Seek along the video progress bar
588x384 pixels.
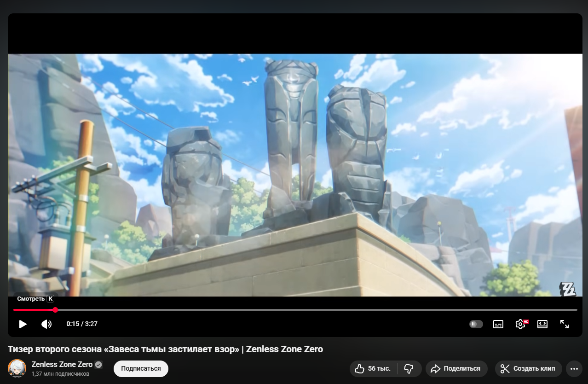[x=295, y=310]
